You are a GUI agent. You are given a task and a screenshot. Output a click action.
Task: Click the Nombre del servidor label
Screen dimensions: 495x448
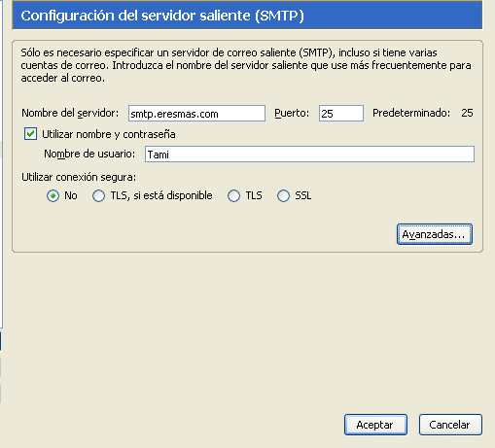point(70,113)
